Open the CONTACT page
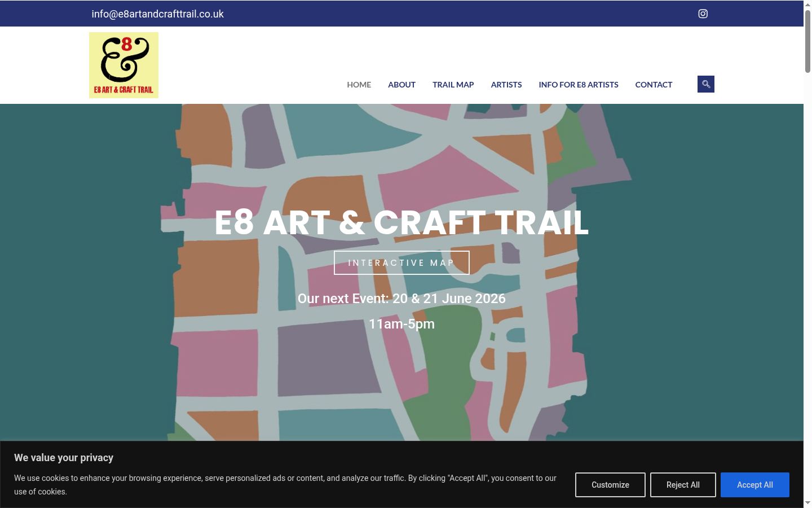 click(x=654, y=85)
